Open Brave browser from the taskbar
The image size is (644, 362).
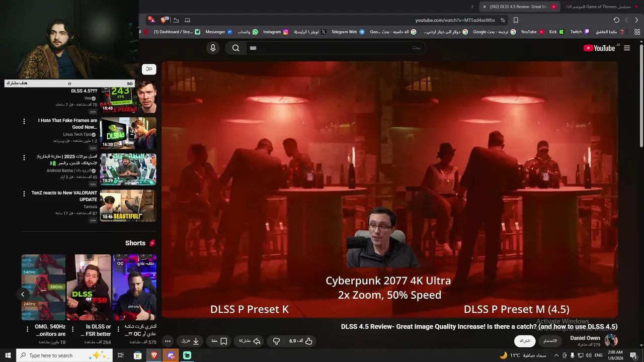point(154,355)
